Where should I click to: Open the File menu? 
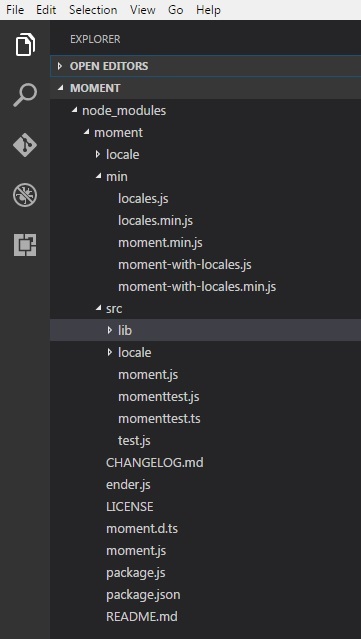[x=15, y=9]
